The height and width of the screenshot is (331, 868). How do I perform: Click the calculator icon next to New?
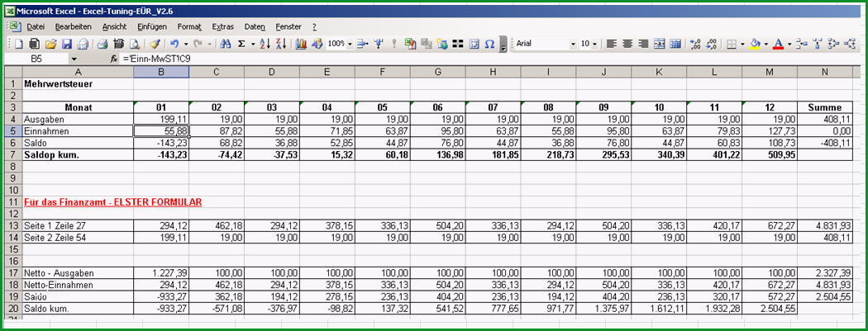click(x=35, y=44)
